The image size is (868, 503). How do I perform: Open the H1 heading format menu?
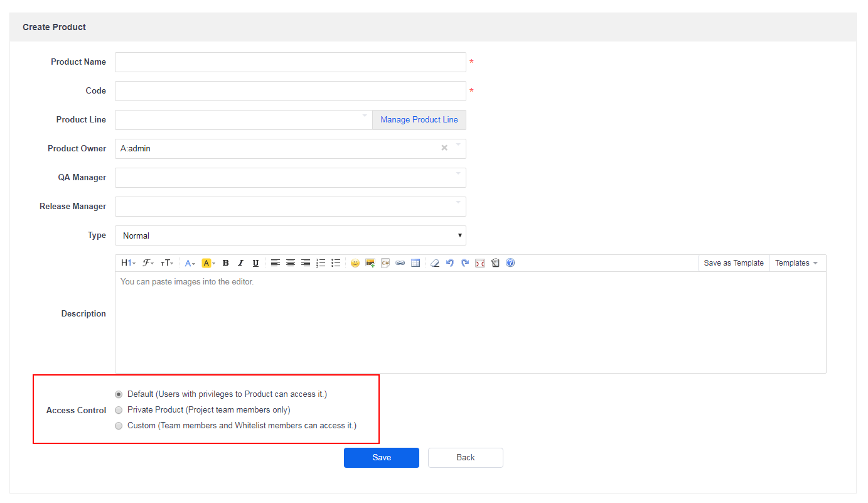point(128,263)
